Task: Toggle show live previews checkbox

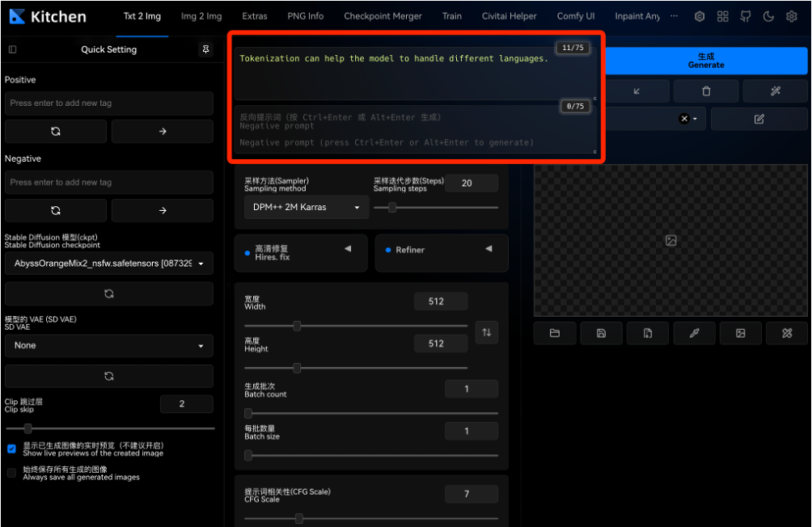Action: point(11,449)
